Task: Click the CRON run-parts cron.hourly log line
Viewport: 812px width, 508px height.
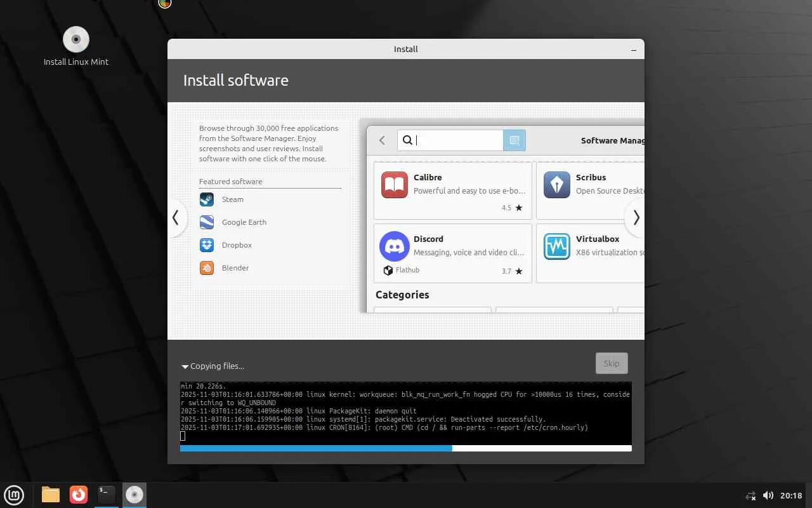Action: pyautogui.click(x=384, y=427)
